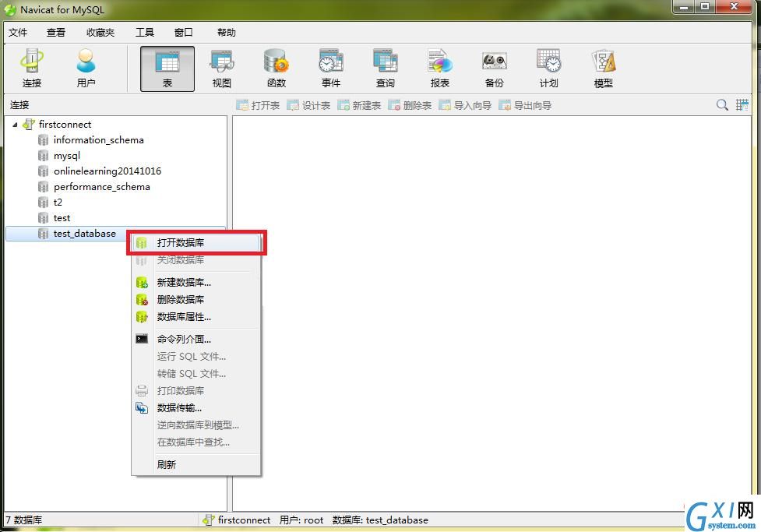This screenshot has width=761, height=532.
Task: Click the 7 数据库 status bar text
Action: [x=24, y=520]
